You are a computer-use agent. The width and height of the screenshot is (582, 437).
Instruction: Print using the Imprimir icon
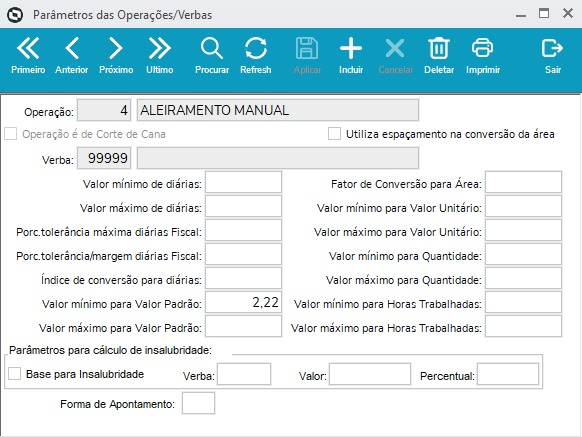(483, 55)
